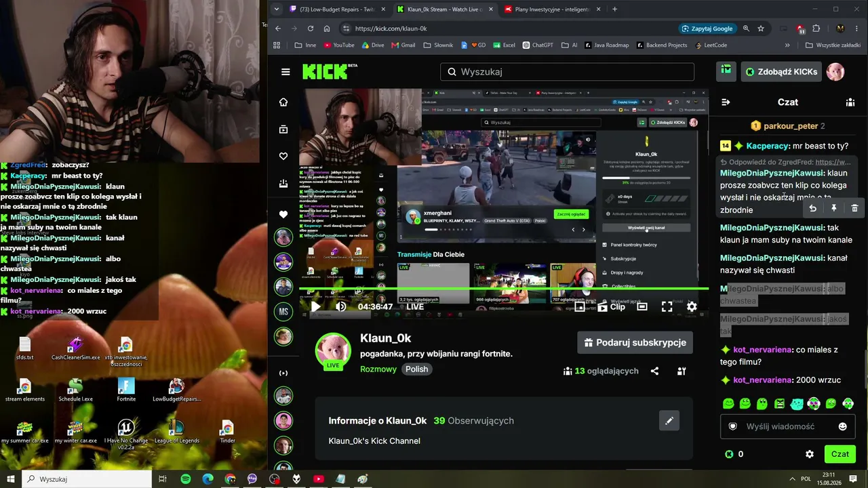The height and width of the screenshot is (488, 868).
Task: Open the taskbar notification center
Action: (853, 479)
